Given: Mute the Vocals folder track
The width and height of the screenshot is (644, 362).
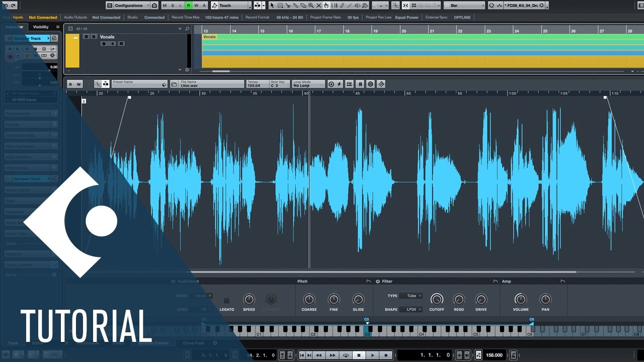Looking at the screenshot, I should (x=86, y=37).
